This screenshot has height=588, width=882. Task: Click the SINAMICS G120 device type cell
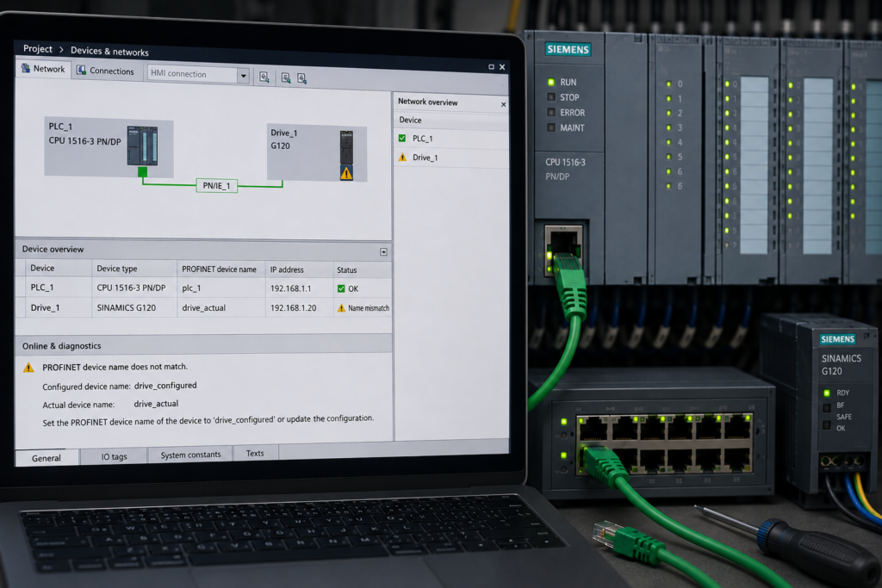134,307
